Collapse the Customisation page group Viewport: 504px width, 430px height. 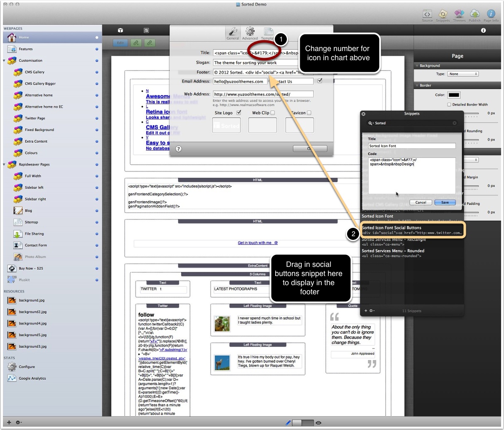[x=4, y=61]
